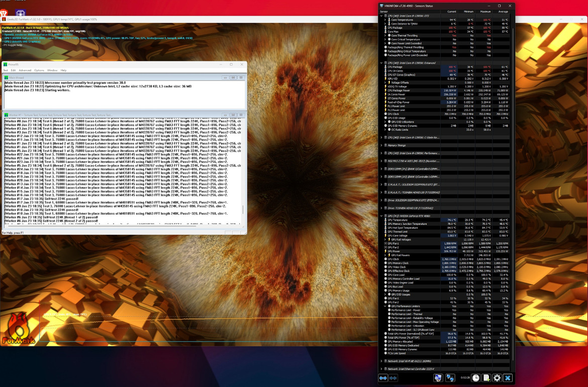This screenshot has height=387, width=588.
Task: Select the GPU Memory Junction Temperature row
Action: click(446, 224)
